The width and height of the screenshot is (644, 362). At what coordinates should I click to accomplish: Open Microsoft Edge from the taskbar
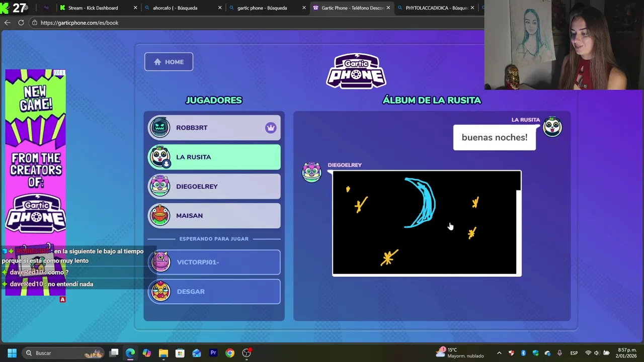pos(130,353)
